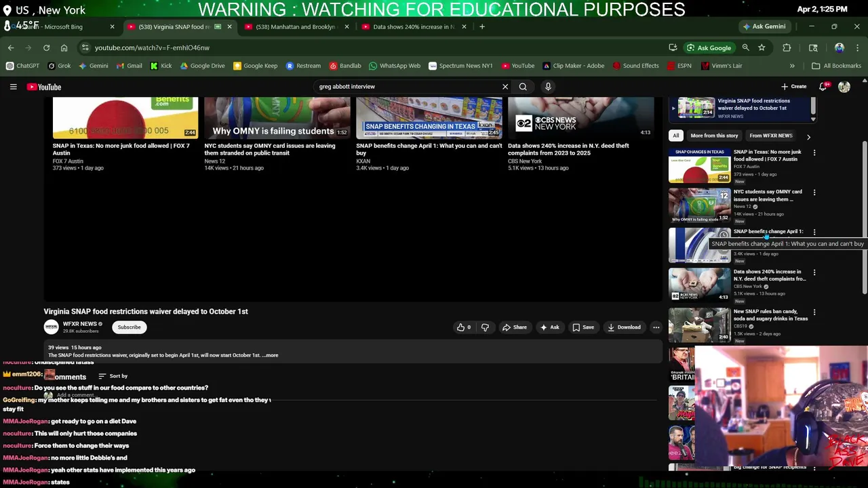Open Chrome three-dot menu
This screenshot has height=488, width=868.
(857, 47)
